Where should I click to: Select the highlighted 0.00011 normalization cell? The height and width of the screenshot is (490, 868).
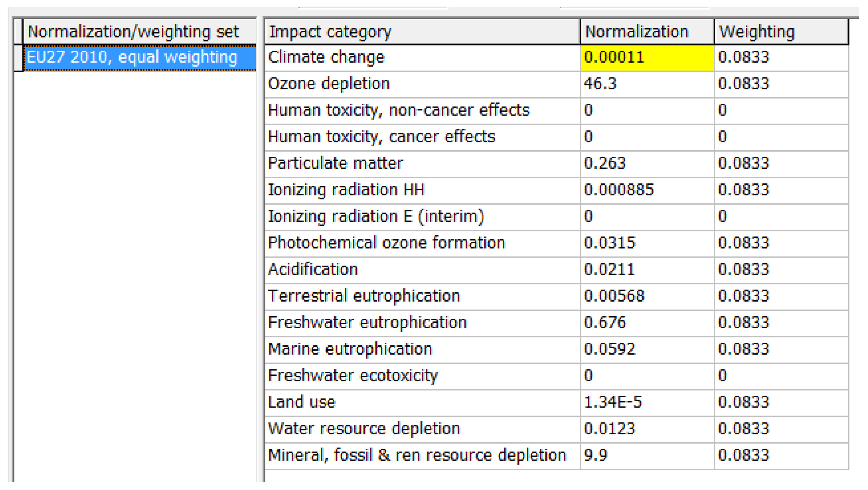(647, 58)
